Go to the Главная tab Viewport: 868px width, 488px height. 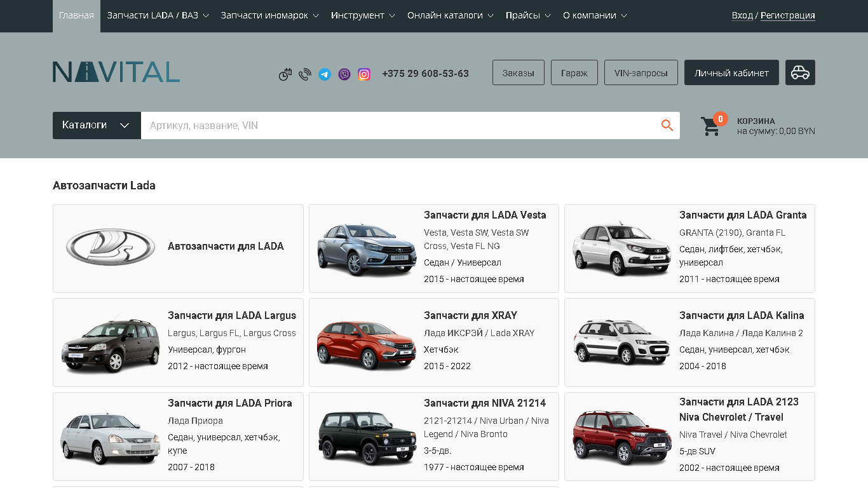pos(76,15)
